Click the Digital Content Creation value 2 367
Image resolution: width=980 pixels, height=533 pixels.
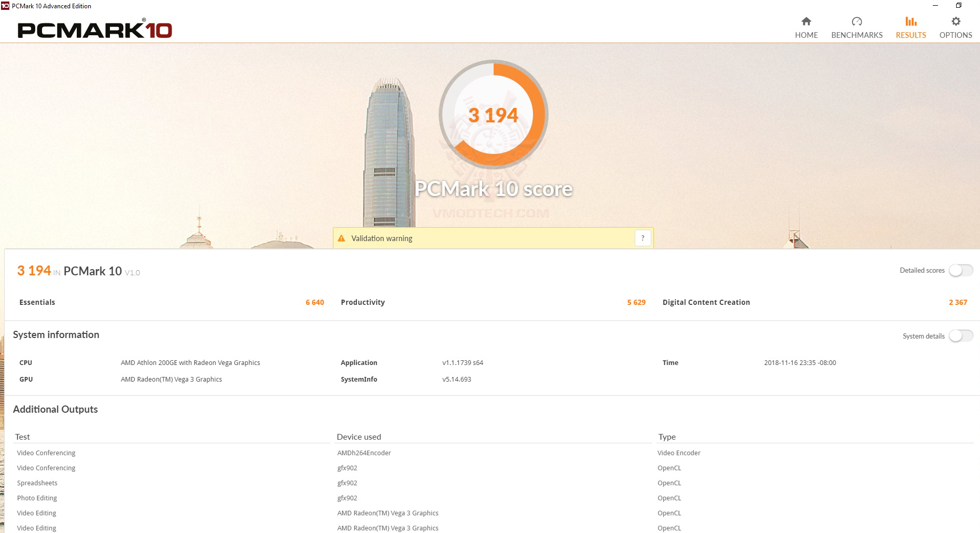coord(958,302)
